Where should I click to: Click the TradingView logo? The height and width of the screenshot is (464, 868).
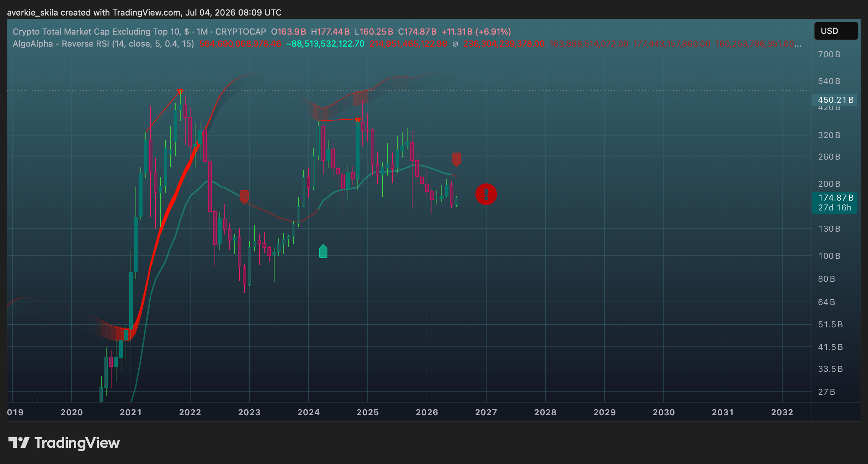point(64,443)
